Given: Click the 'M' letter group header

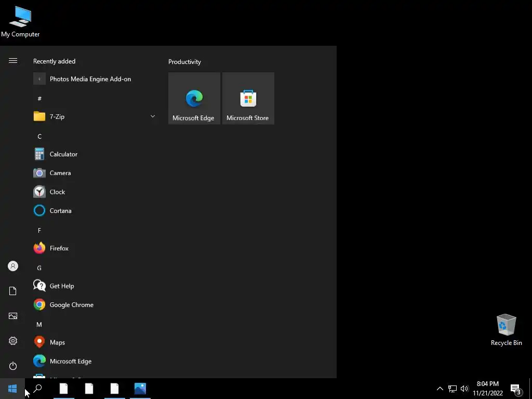Looking at the screenshot, I should (x=39, y=324).
